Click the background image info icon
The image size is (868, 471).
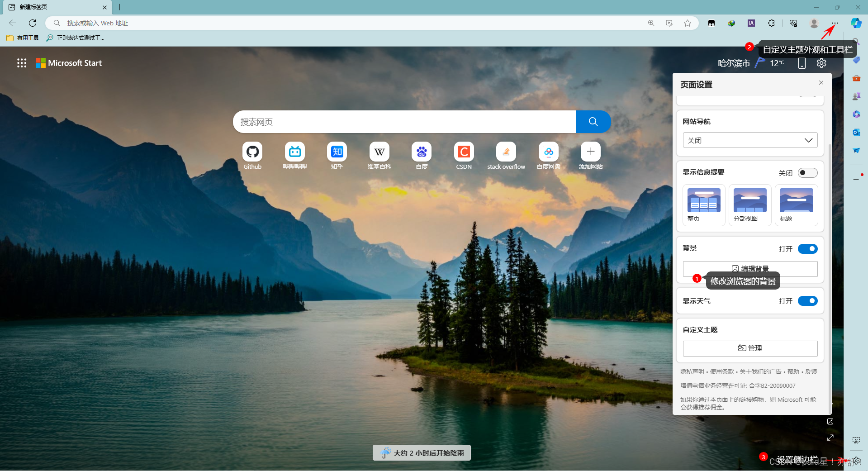pyautogui.click(x=830, y=421)
